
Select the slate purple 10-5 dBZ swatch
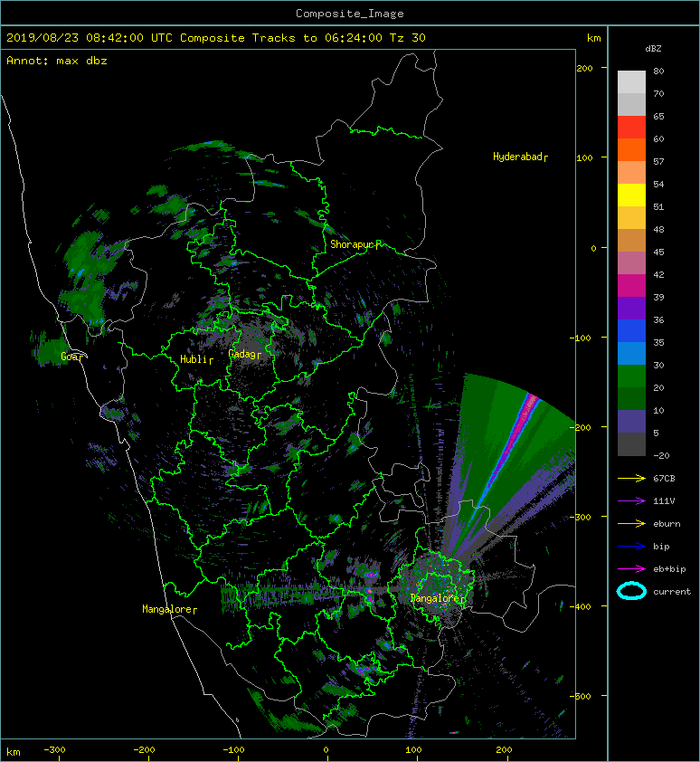coord(631,421)
